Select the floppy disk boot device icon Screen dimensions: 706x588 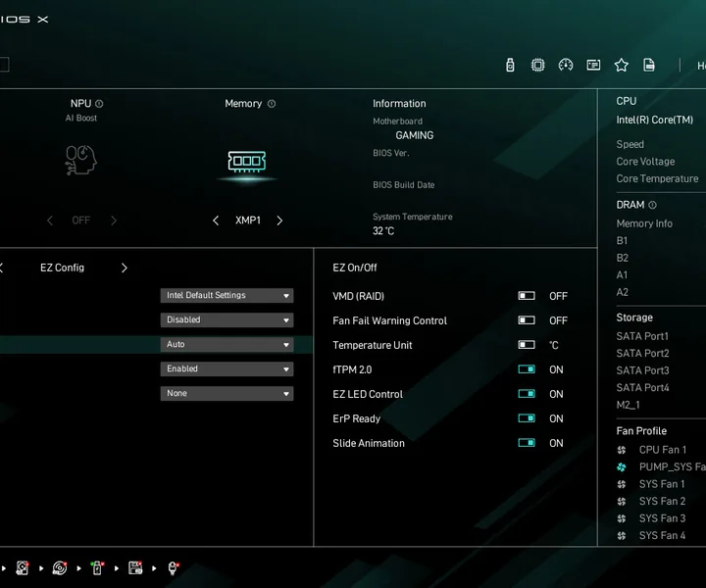pyautogui.click(x=135, y=568)
